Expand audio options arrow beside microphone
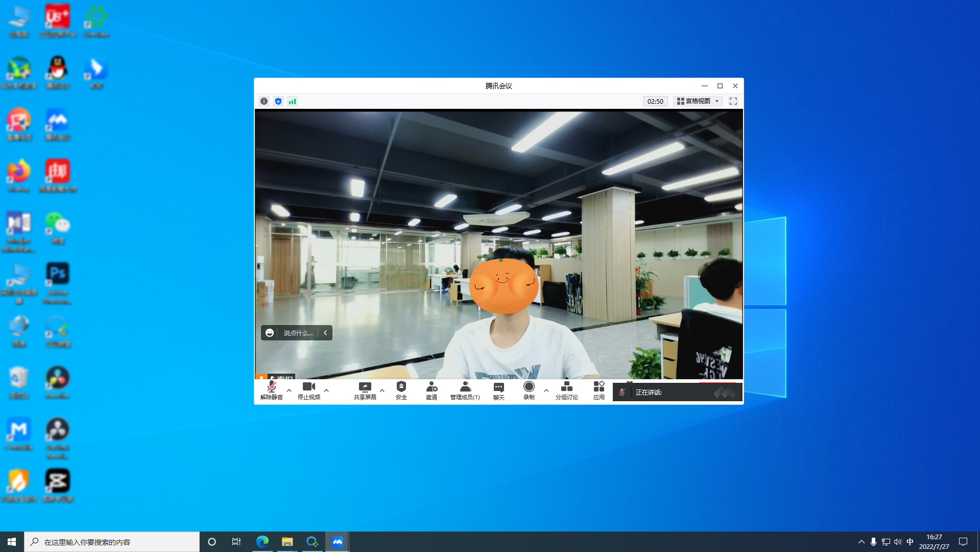 click(x=289, y=390)
